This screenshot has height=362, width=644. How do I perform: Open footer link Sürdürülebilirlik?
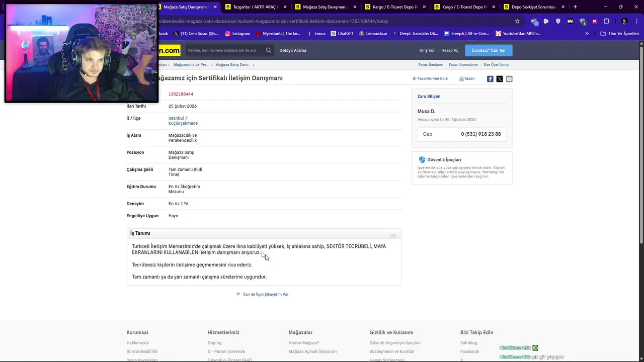click(x=142, y=351)
